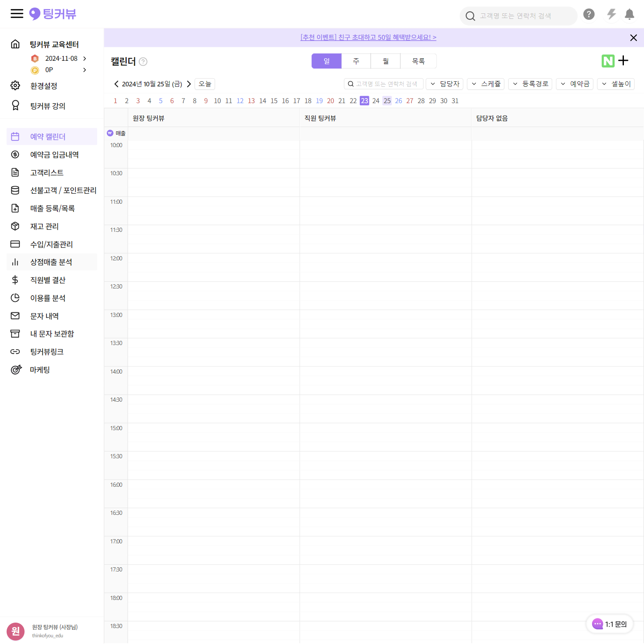Click the 2024년 10월 25일 (금) date label
Viewport: 644px width, 644px height.
pos(152,84)
